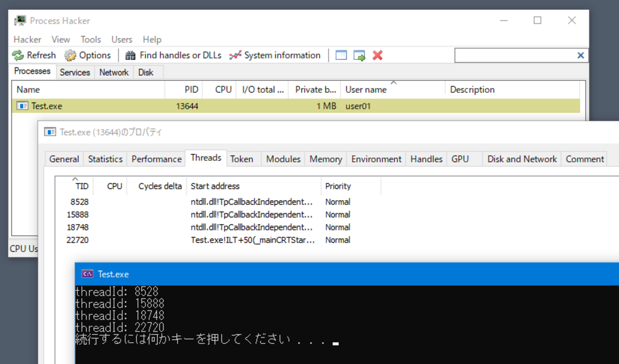Open the General tab in properties
Image resolution: width=619 pixels, height=364 pixels.
[64, 159]
